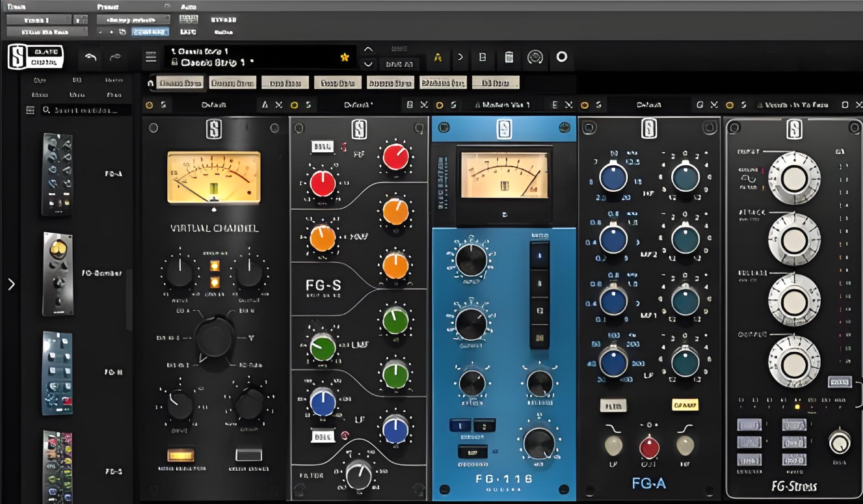Viewport: 863px width, 504px height.
Task: Open the Virtual Channel slot preset dropdown
Action: click(213, 105)
